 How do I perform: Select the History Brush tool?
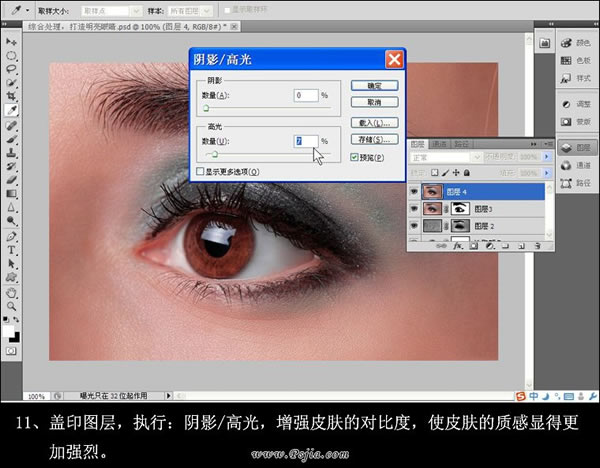(x=11, y=166)
